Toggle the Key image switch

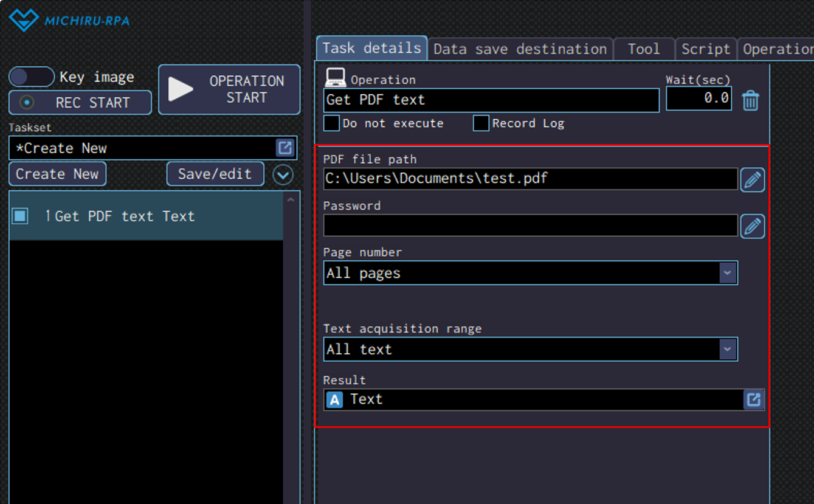(x=31, y=77)
